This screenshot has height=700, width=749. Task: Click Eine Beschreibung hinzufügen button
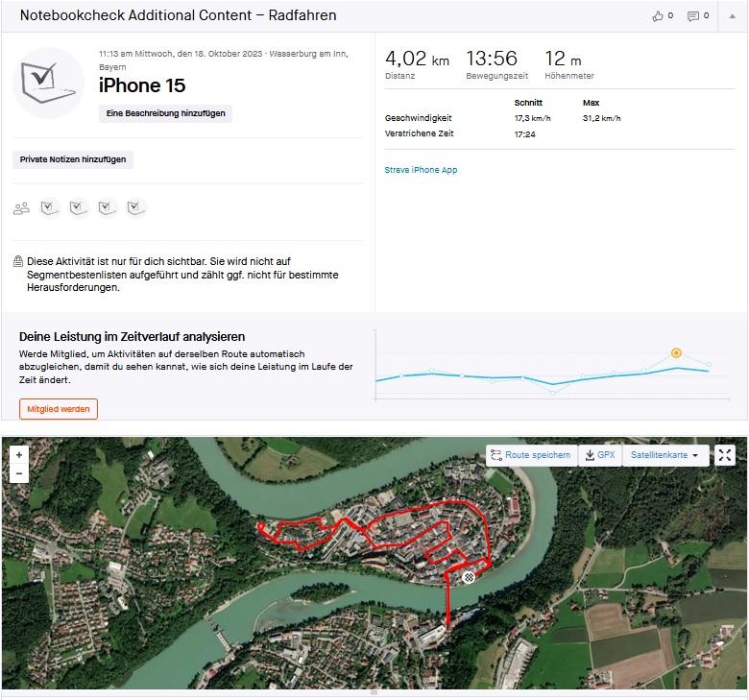(x=165, y=113)
